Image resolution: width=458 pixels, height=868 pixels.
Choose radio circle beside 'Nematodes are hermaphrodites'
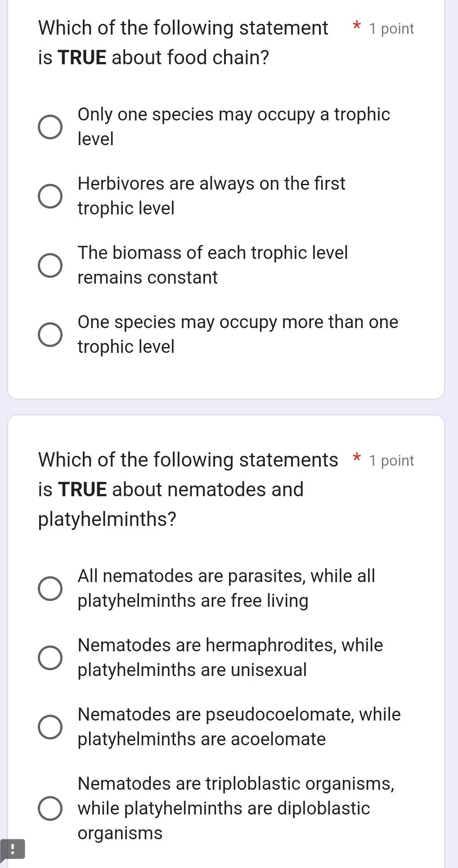(49, 658)
